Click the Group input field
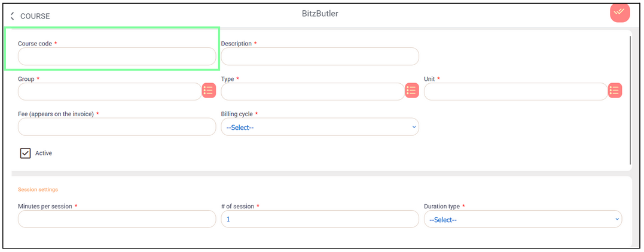This screenshot has height=252, width=644. 109,92
